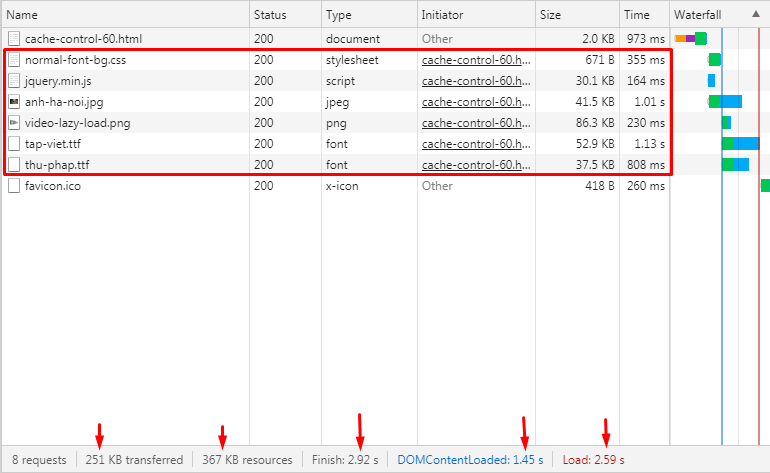The height and width of the screenshot is (473, 770).
Task: Click the jquery.min.js script file icon
Action: coord(14,81)
